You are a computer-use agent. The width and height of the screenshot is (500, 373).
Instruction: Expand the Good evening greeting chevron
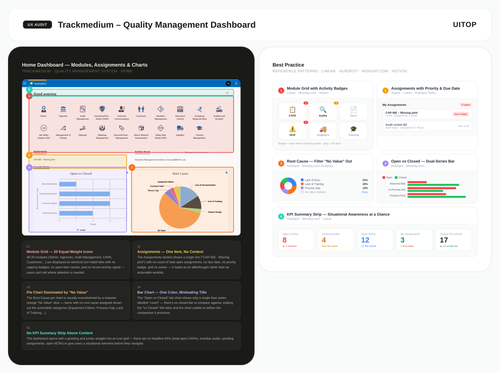point(227,93)
